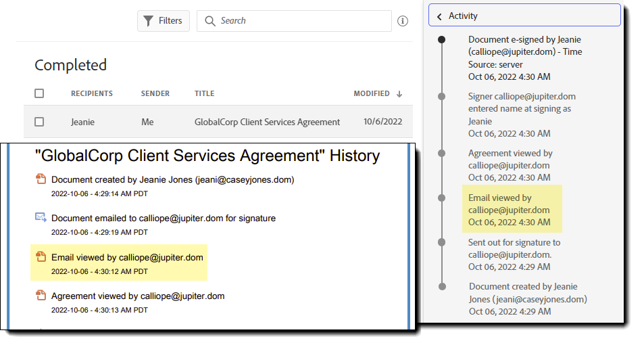
Task: Click the MODIFIED sort arrow icon
Action: [x=399, y=94]
